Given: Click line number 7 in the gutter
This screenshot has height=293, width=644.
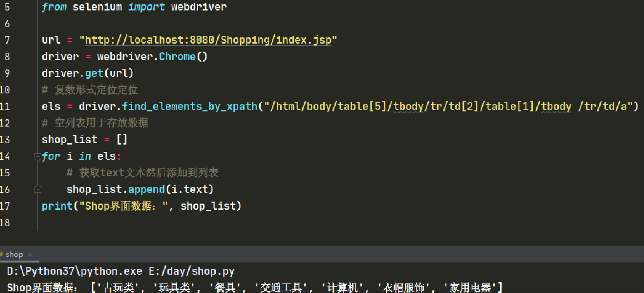Looking at the screenshot, I should click(7, 40).
